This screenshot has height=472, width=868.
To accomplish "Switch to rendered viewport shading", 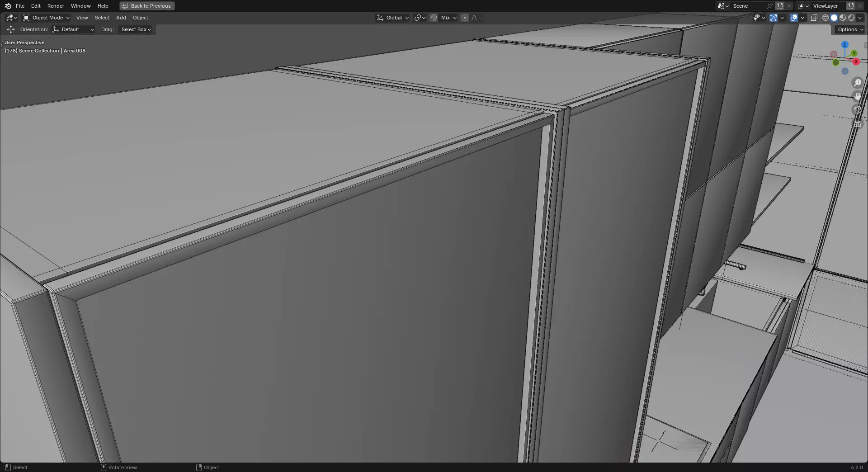I will click(x=851, y=18).
